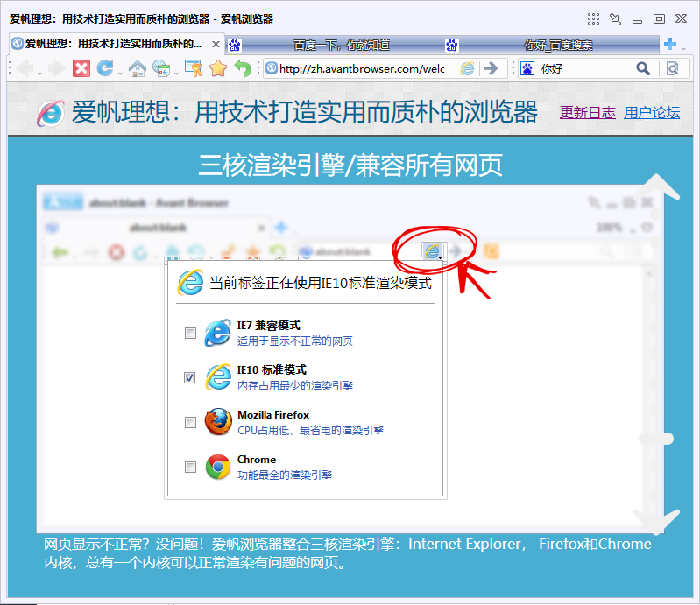The height and width of the screenshot is (605, 700).
Task: Click the globe icon in the address bar
Action: coord(271,68)
